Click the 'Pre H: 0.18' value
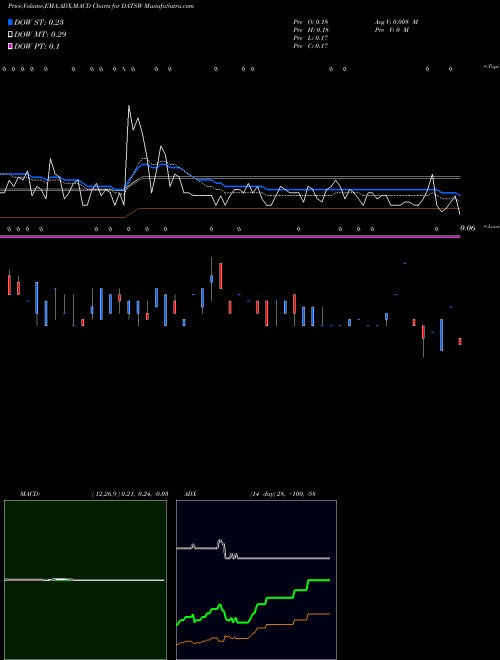The image size is (500, 660). (311, 30)
